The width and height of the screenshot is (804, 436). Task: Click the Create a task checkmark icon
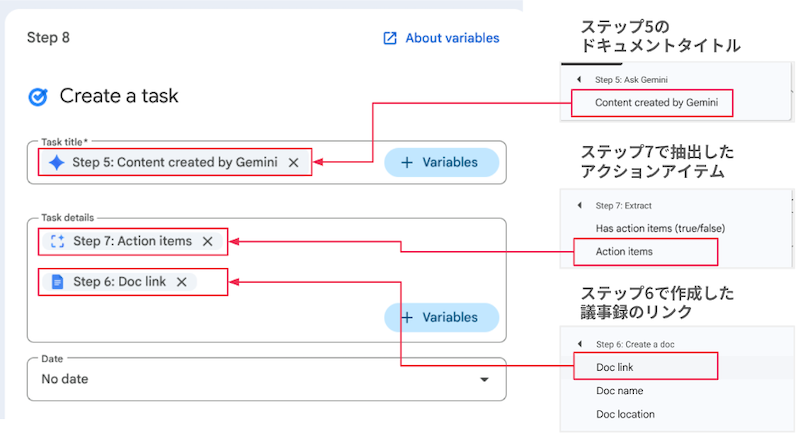38,96
